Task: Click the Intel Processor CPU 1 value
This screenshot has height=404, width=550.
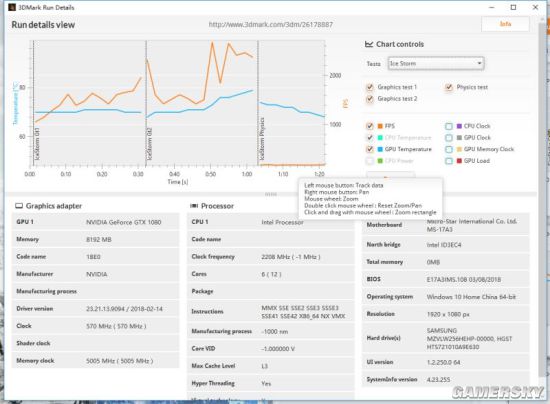Action: pyautogui.click(x=282, y=222)
